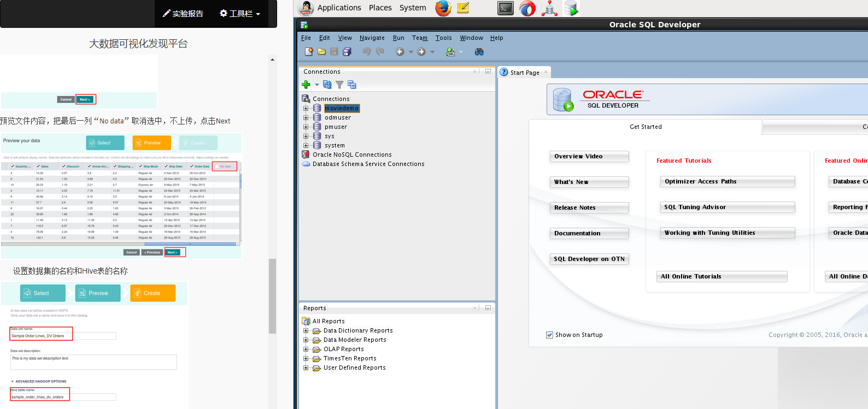The width and height of the screenshot is (868, 409).
Task: Open SQL Developer on OTN button
Action: (x=589, y=259)
